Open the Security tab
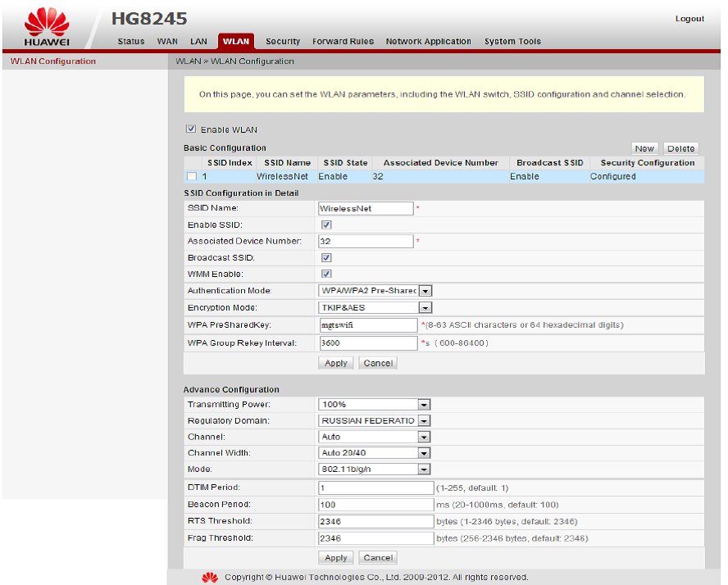This screenshot has width=728, height=585. coord(283,41)
